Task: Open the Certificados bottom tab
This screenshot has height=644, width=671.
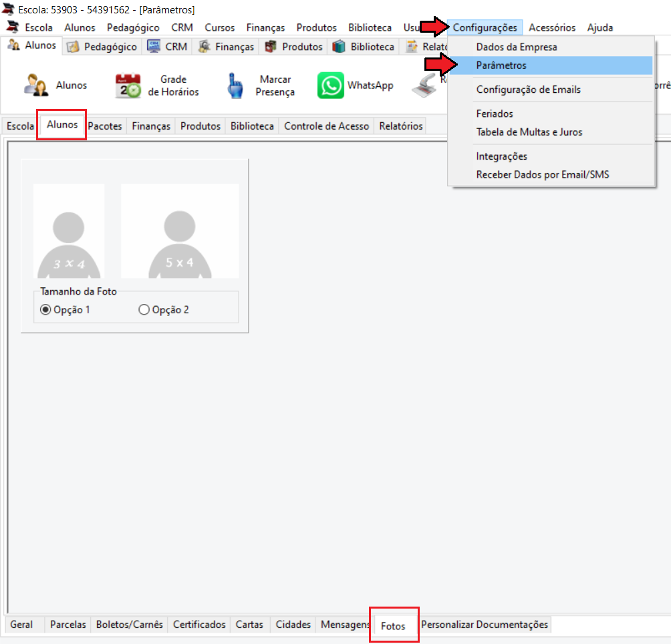Action: (199, 625)
